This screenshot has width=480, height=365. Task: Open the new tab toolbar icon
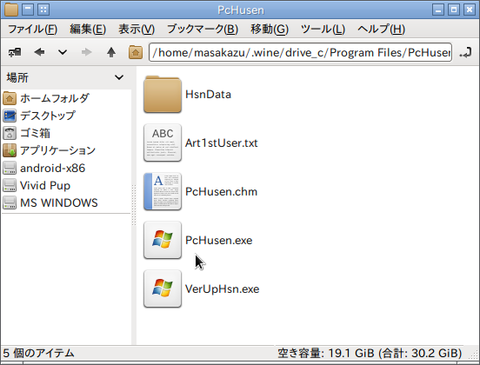click(x=15, y=52)
